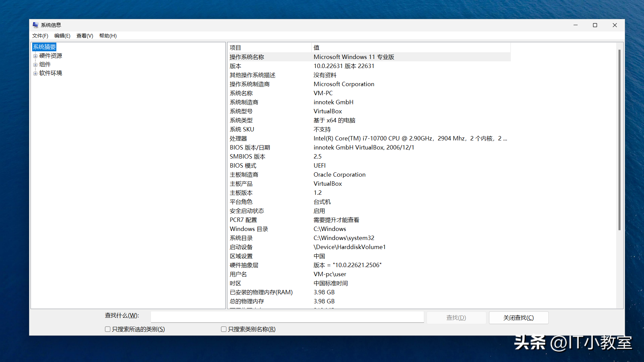
Task: Select the 硬件资源 tree label
Action: pyautogui.click(x=51, y=56)
